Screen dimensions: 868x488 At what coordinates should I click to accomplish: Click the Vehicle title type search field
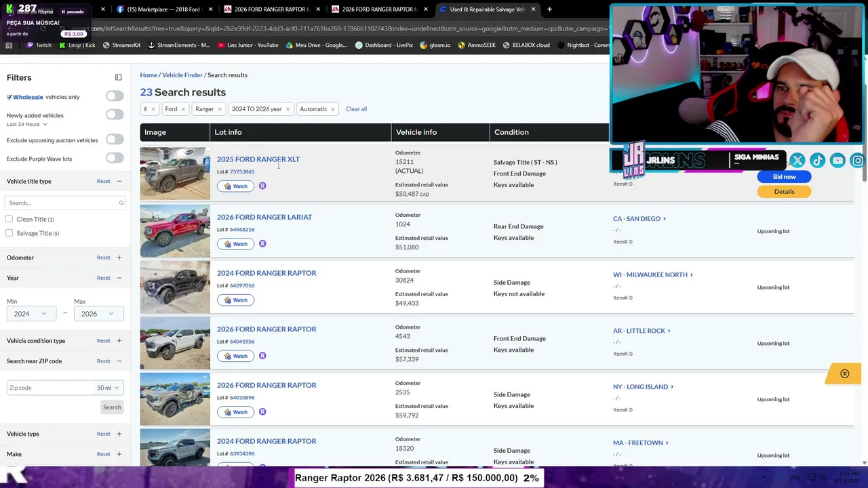[64, 203]
